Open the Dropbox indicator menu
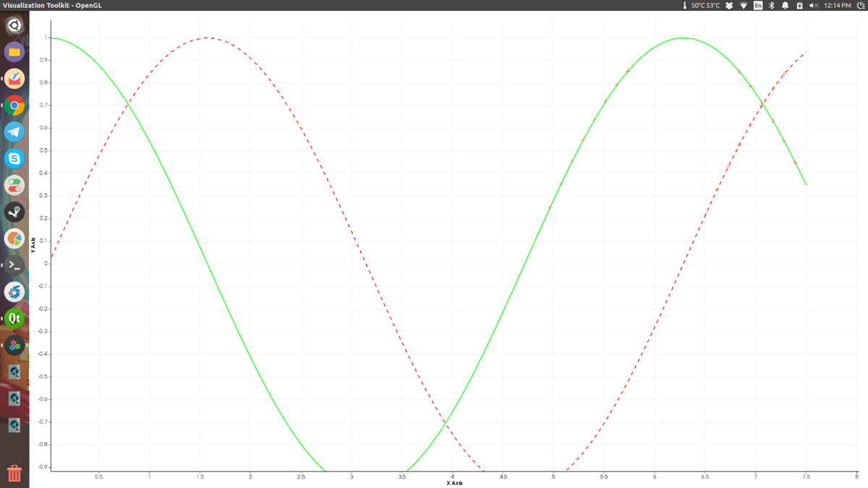This screenshot has height=488, width=868. coord(729,6)
